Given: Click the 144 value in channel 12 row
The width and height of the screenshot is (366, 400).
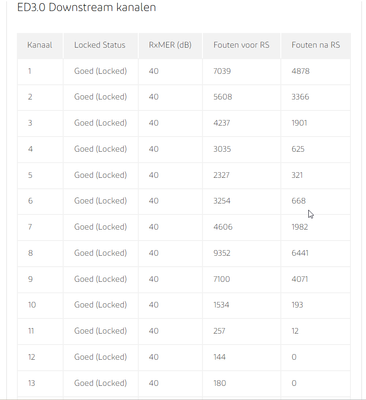Looking at the screenshot, I should pos(219,357).
